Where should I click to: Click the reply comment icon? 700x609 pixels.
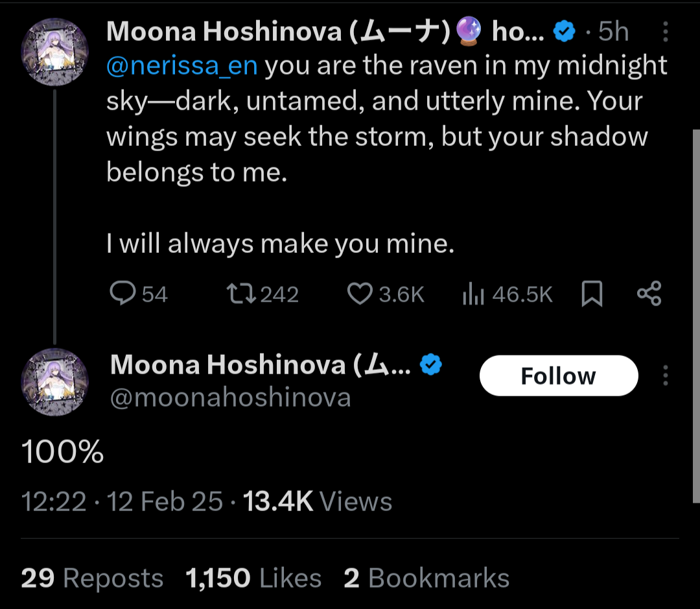[x=121, y=294]
